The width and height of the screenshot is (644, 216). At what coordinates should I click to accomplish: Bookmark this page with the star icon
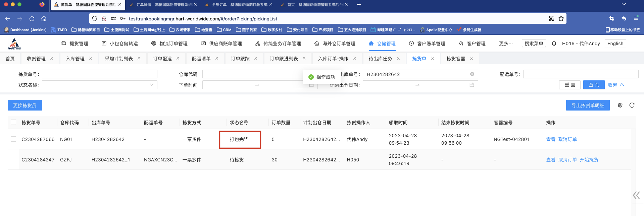coord(561,18)
